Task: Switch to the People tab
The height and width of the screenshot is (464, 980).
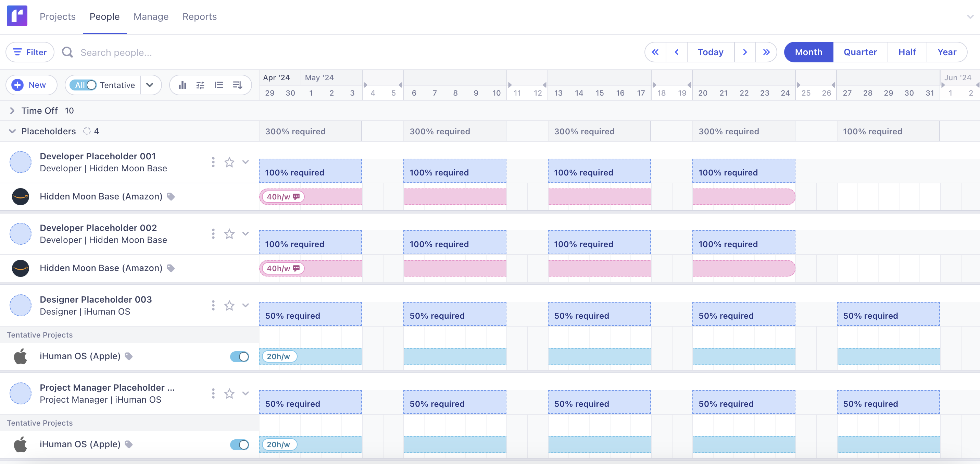Action: pyautogui.click(x=104, y=16)
